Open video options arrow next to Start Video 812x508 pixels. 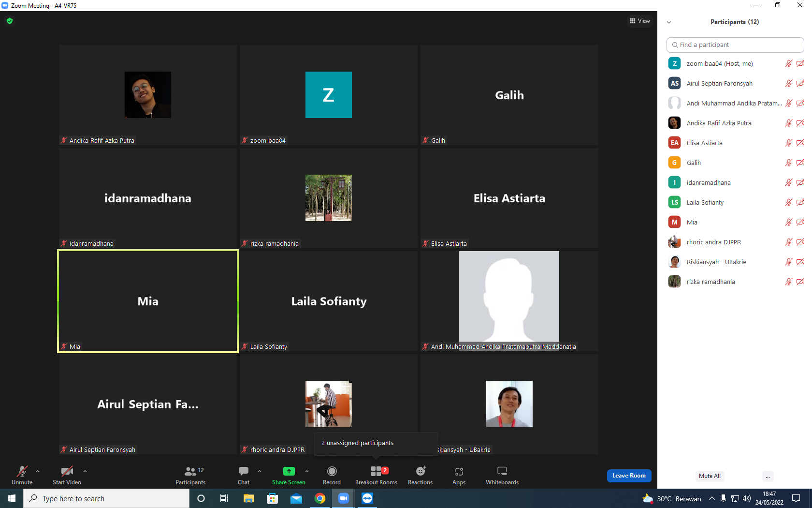point(85,471)
